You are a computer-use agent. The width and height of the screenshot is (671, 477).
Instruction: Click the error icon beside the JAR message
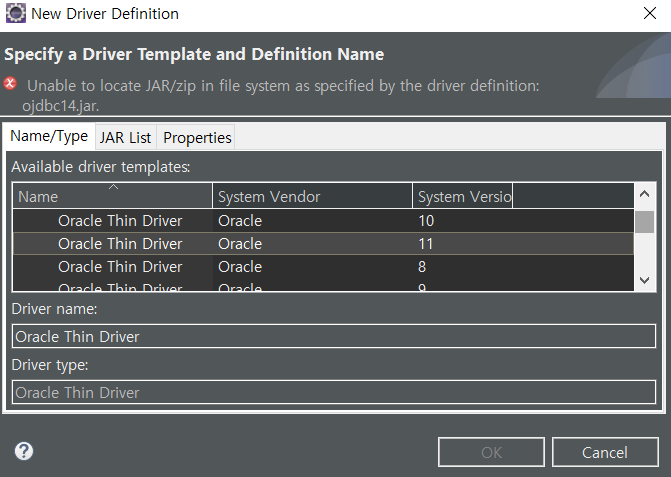[x=10, y=83]
